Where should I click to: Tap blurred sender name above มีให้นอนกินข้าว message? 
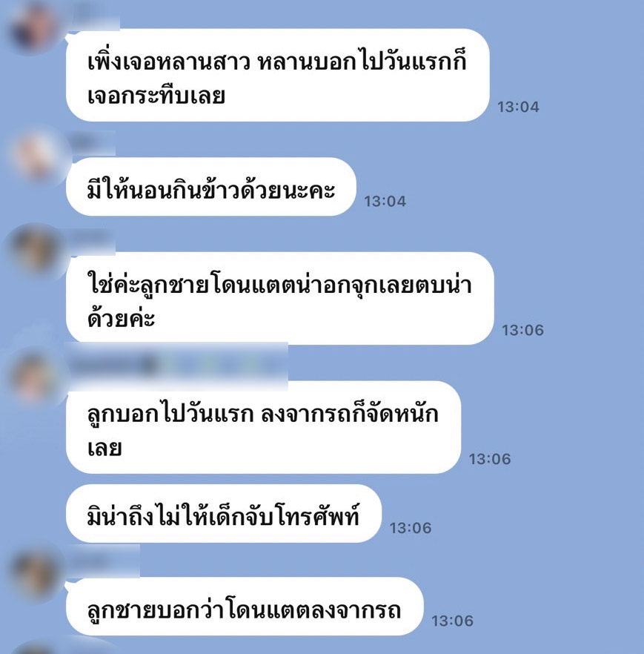pos(93,144)
